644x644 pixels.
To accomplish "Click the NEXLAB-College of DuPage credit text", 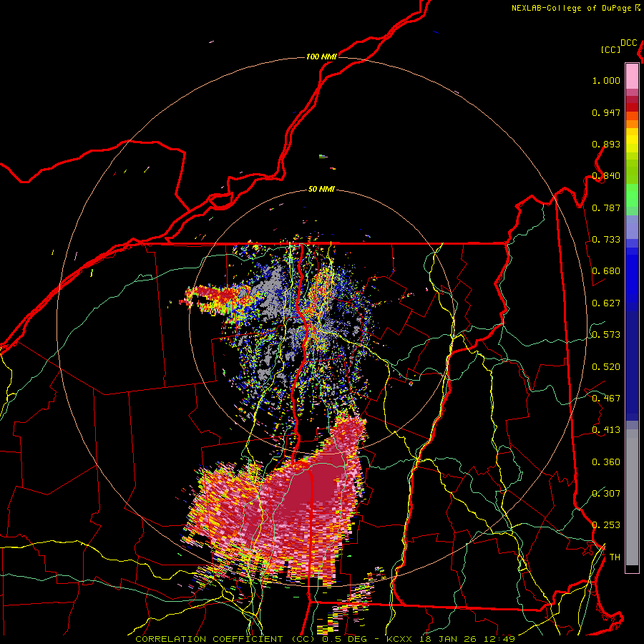I will (x=576, y=8).
